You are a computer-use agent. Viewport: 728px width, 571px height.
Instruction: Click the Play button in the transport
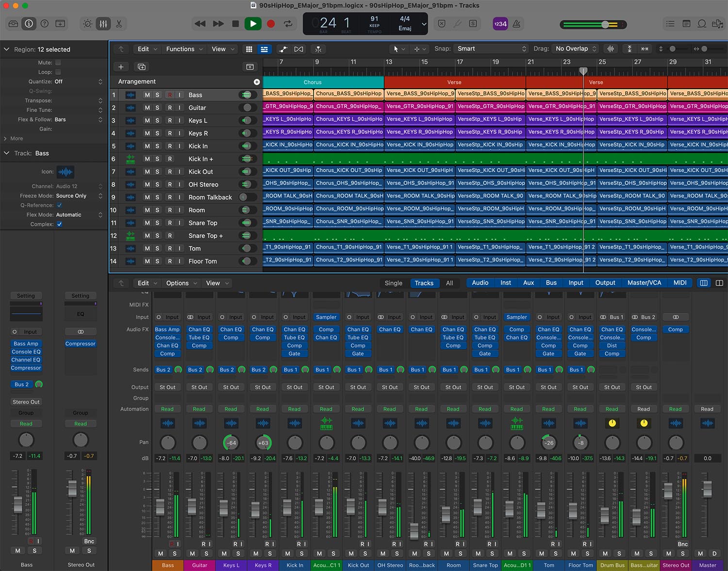point(253,24)
